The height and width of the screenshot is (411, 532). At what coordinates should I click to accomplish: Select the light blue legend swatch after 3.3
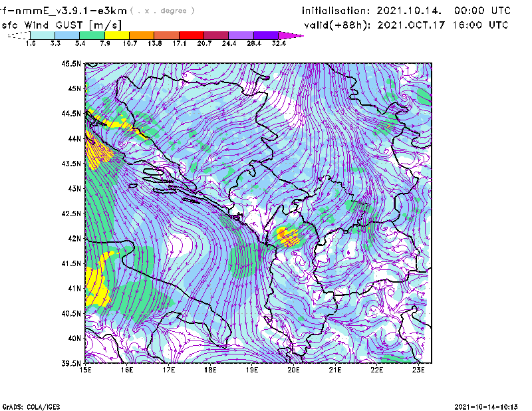[67, 35]
